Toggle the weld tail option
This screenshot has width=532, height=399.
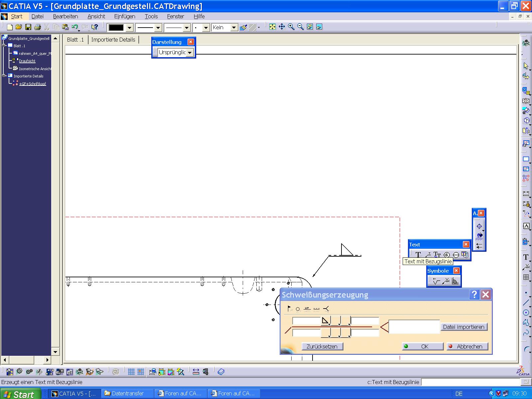click(x=326, y=309)
